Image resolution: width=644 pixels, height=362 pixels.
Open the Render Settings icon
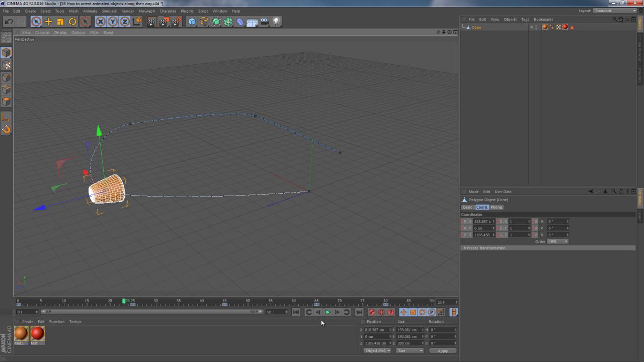click(x=176, y=21)
